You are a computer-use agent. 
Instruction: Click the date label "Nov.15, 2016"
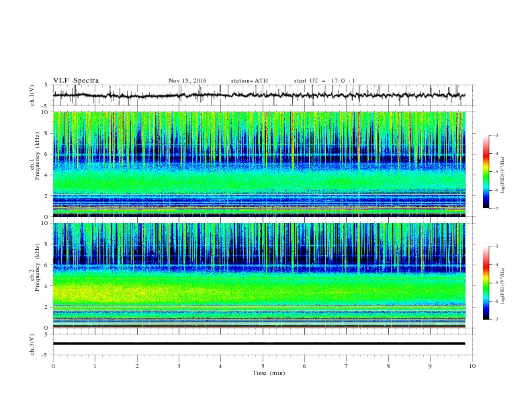[x=187, y=81]
